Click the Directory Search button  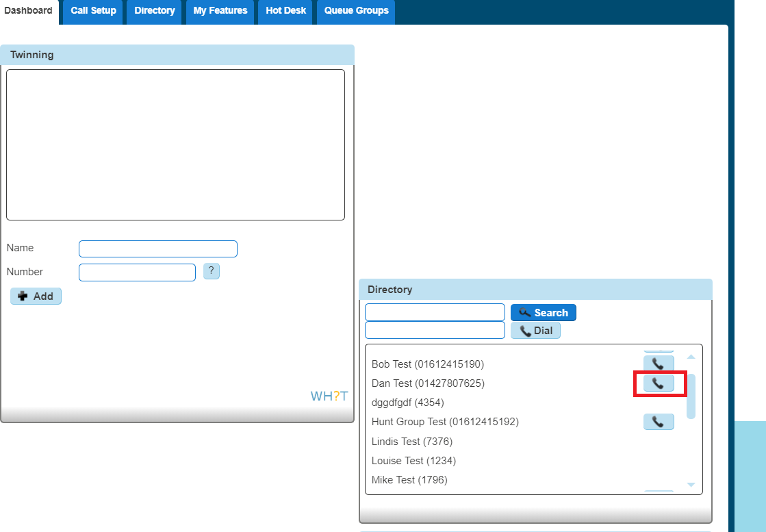point(544,313)
